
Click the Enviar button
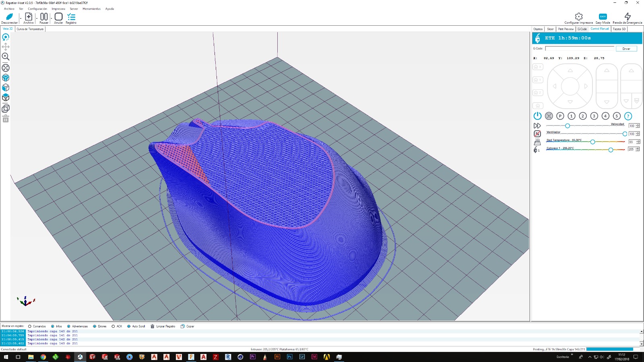point(626,49)
